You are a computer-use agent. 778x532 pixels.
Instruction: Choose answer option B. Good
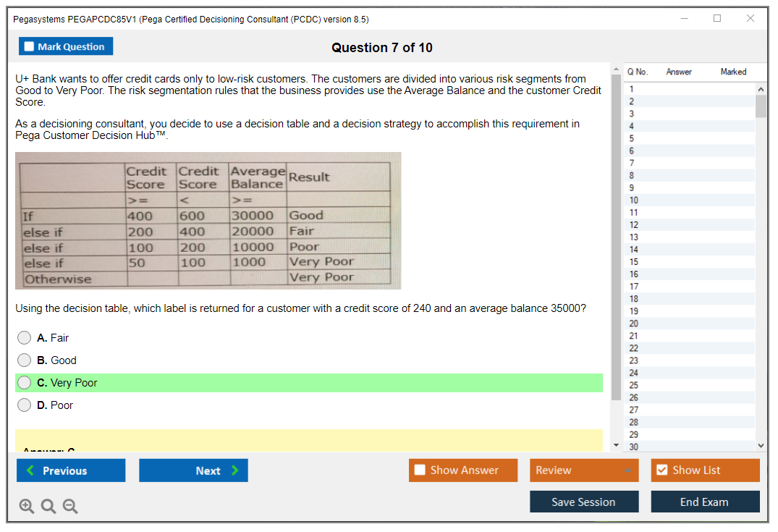25,360
